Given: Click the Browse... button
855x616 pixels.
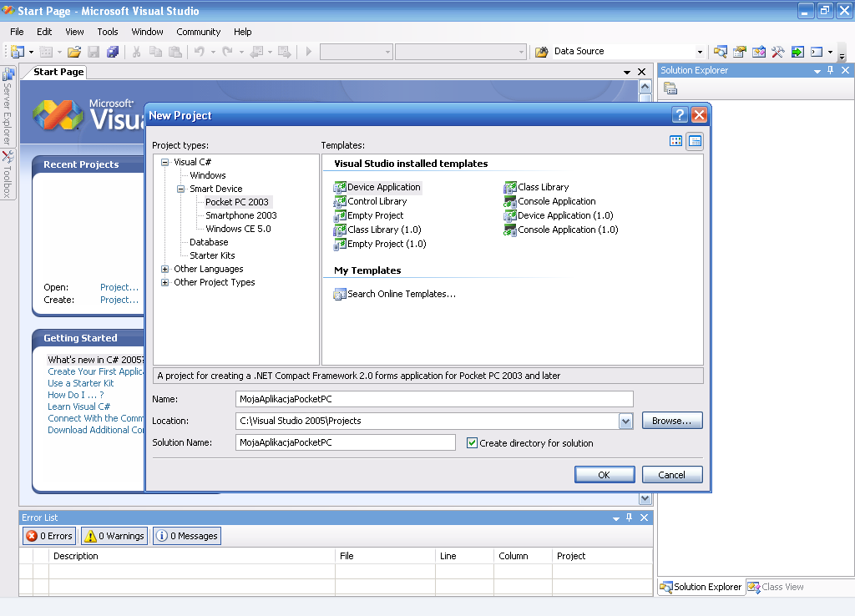Looking at the screenshot, I should [672, 421].
